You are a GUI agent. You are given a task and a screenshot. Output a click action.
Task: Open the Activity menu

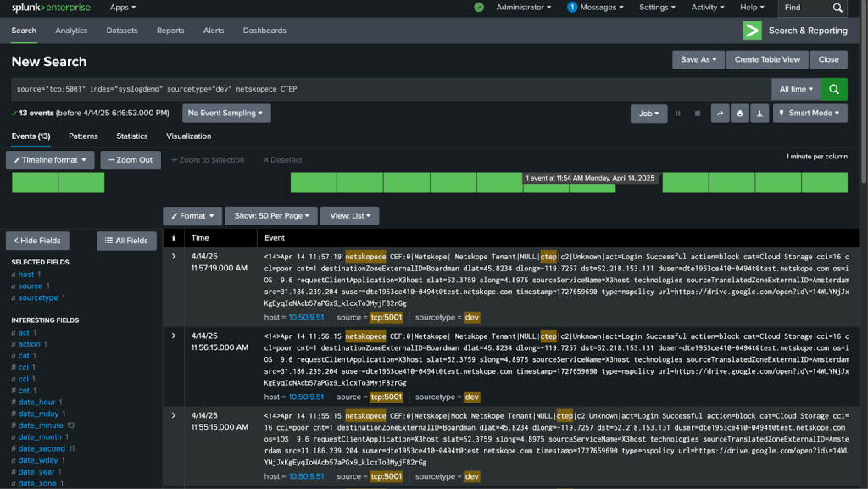708,7
